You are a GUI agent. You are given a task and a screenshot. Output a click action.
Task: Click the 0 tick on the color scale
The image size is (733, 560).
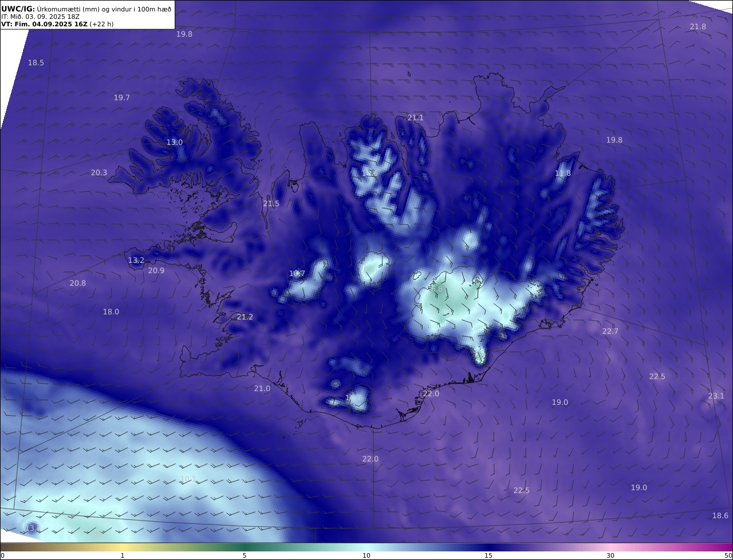[x=2, y=555]
